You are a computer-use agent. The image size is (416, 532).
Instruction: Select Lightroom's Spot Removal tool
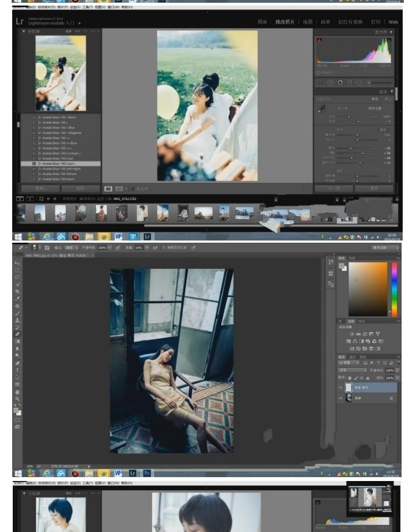click(330, 83)
